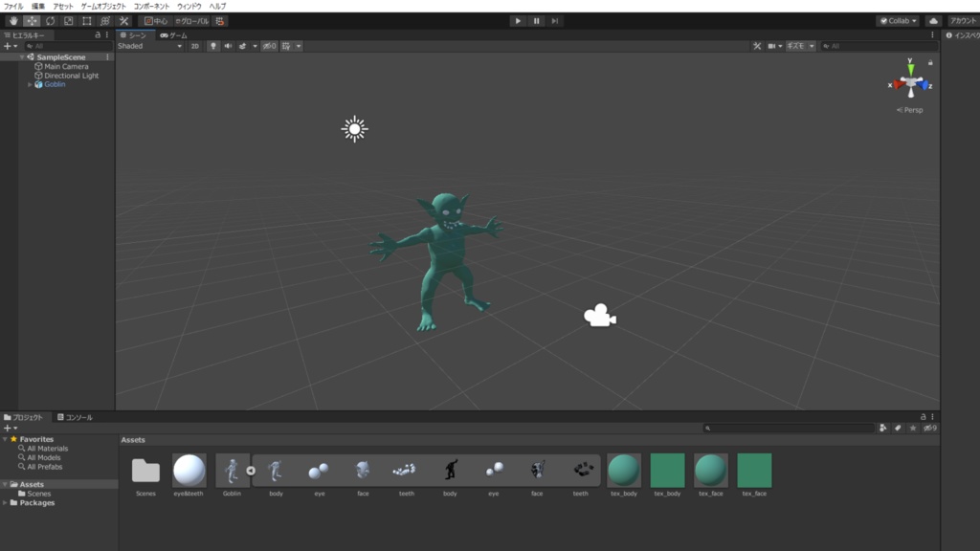This screenshot has width=980, height=551.
Task: Open effects dropdown arrow in scene toolbar
Action: 255,46
